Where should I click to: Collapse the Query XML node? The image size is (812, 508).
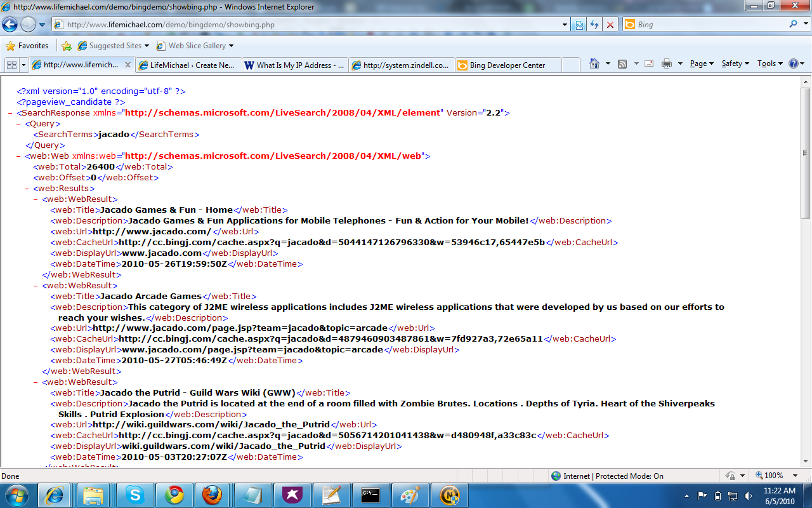[19, 124]
